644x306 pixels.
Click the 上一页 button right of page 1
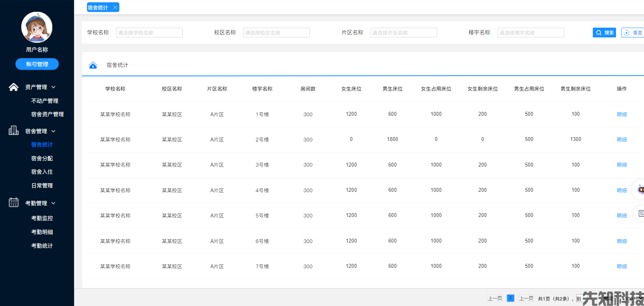526,298
